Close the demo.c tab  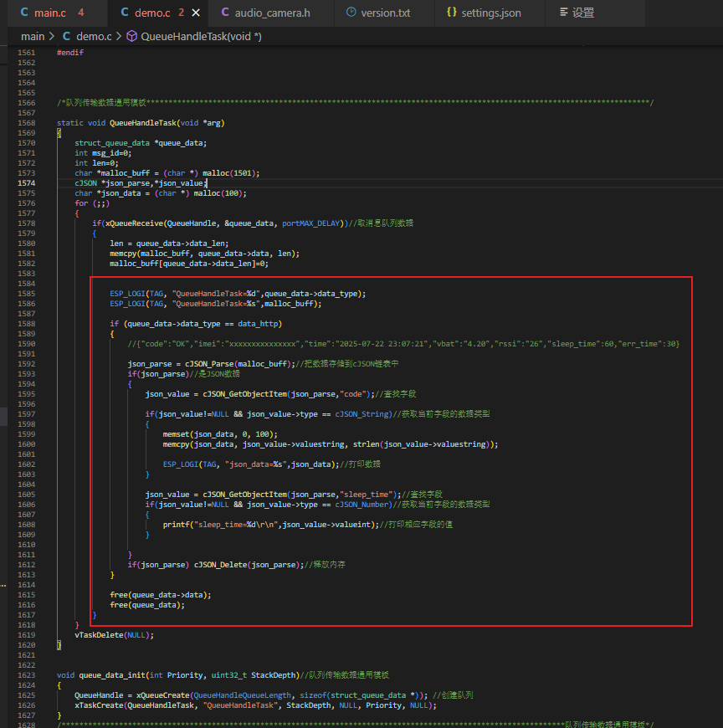[196, 13]
